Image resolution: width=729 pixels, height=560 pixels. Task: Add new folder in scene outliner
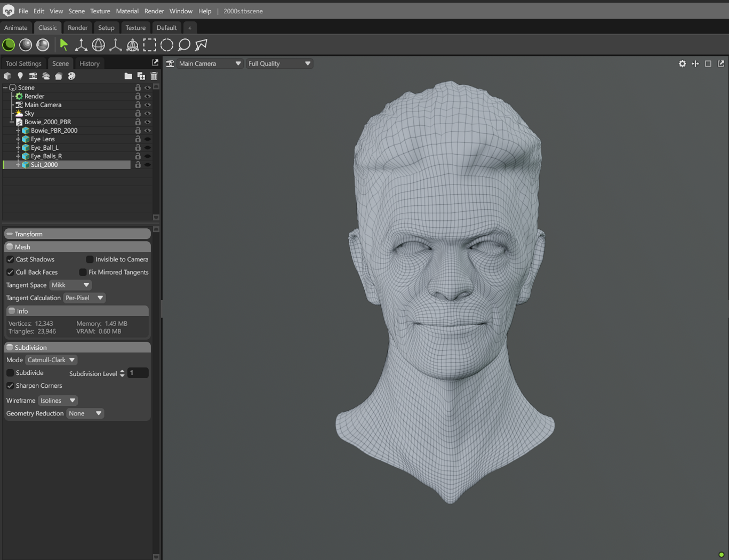[128, 76]
